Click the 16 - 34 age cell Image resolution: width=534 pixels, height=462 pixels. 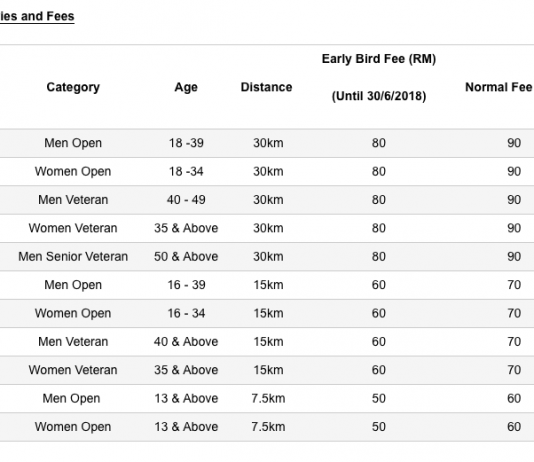point(186,313)
